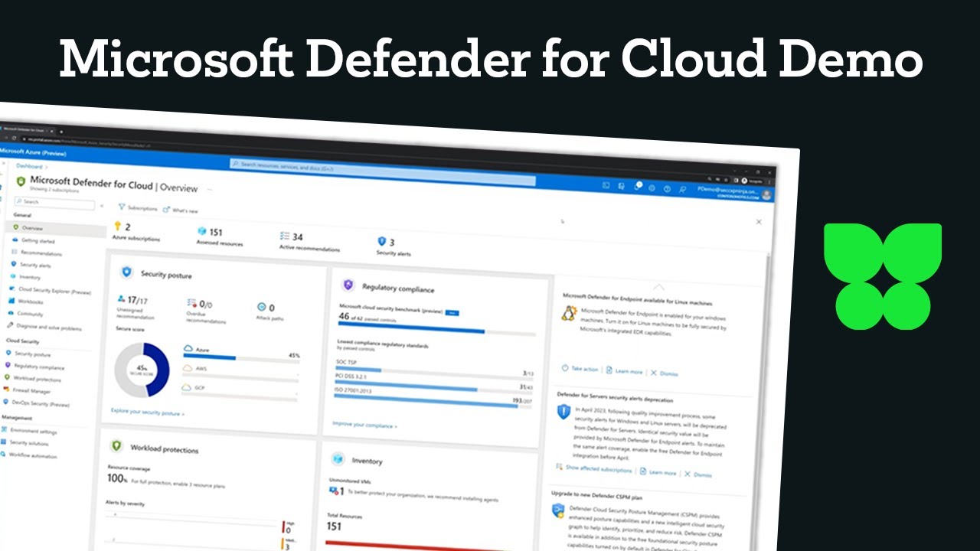
Task: Click the Active recommendations checklist icon
Action: 286,236
